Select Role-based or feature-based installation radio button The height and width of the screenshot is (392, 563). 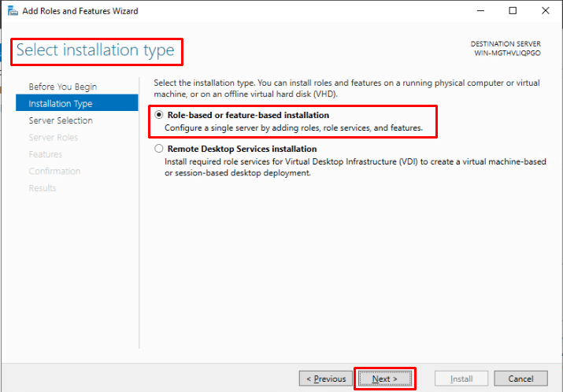point(159,115)
